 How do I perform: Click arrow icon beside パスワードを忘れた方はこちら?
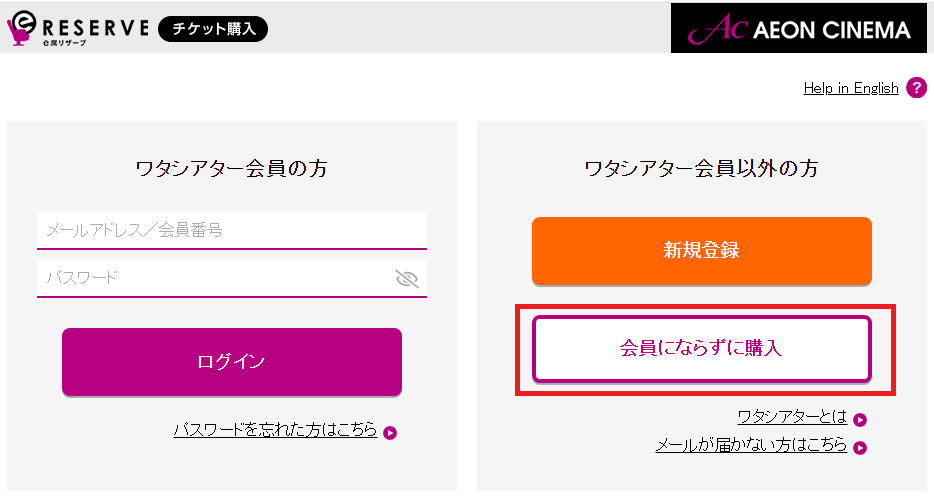tap(390, 433)
